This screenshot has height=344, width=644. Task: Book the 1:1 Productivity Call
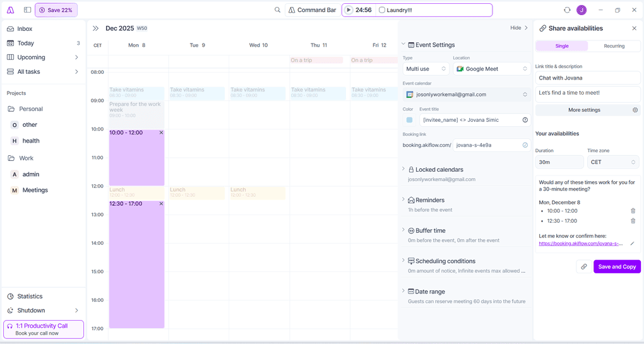44,329
